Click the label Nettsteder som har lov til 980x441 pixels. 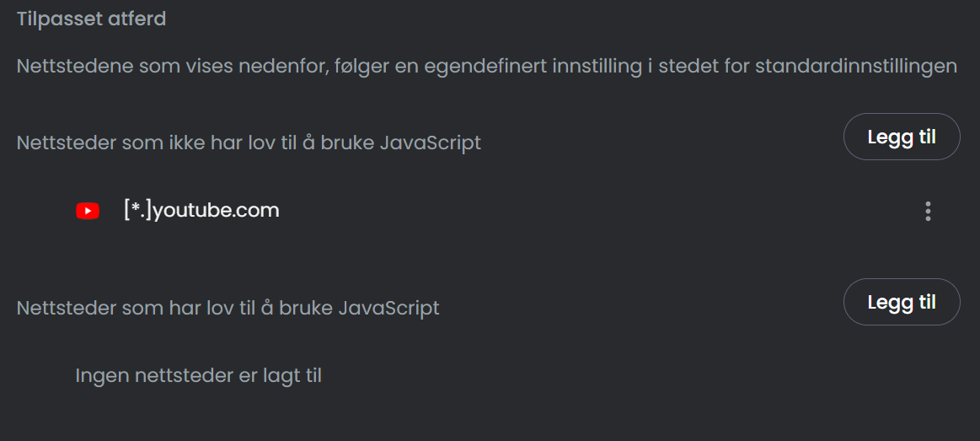click(x=228, y=308)
